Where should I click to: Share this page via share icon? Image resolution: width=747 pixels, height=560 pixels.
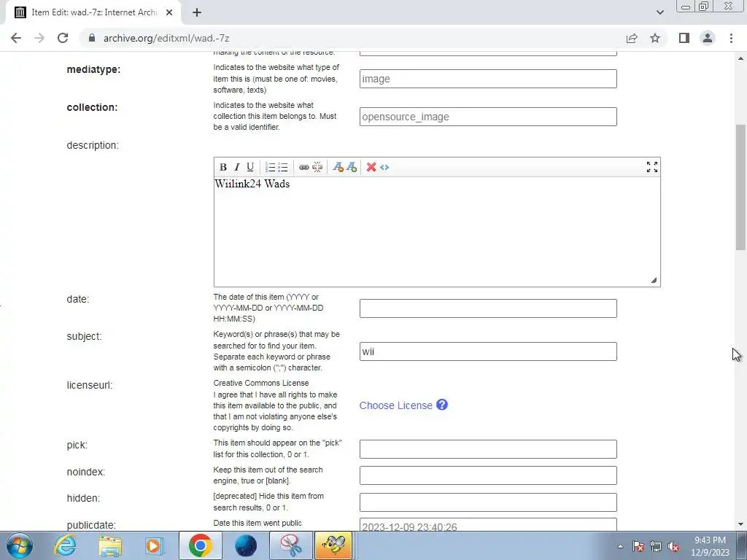(632, 38)
